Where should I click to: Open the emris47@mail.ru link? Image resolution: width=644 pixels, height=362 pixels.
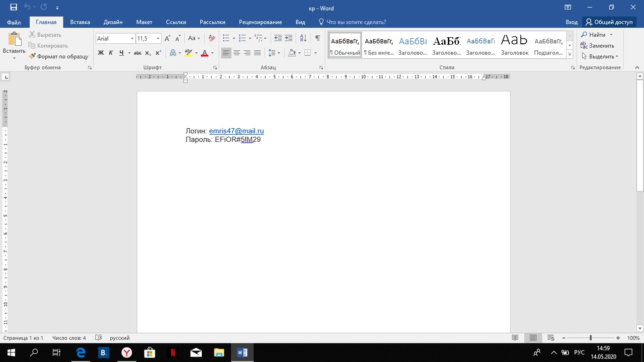[x=236, y=131]
